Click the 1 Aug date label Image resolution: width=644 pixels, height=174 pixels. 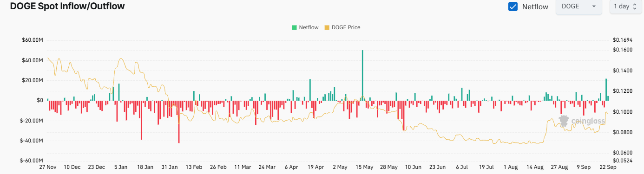point(510,167)
